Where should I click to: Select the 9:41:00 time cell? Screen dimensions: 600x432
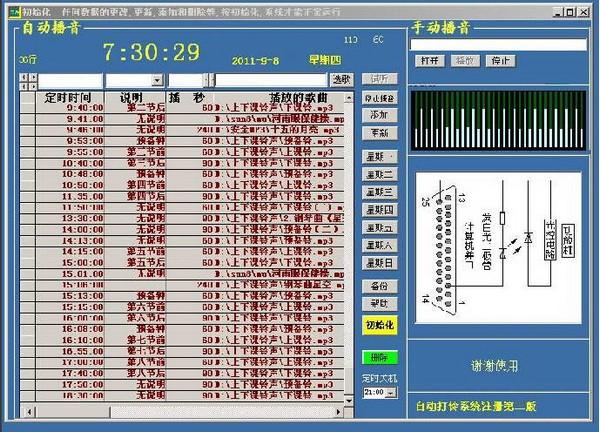[x=70, y=119]
